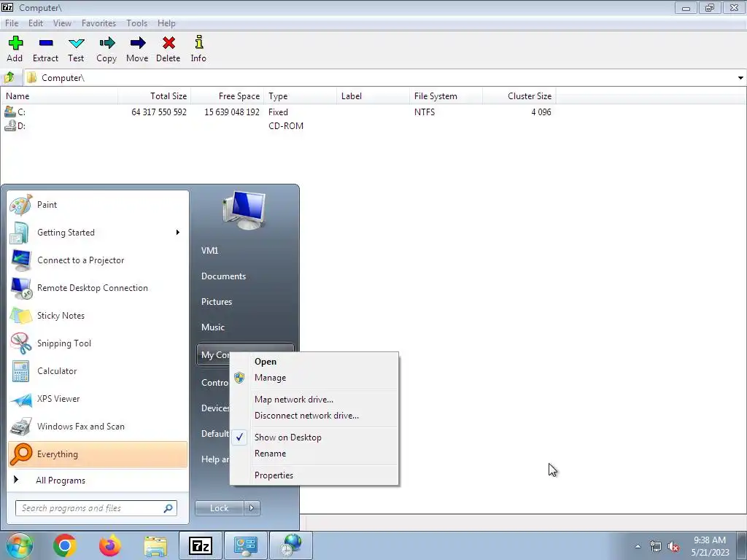Open XPS Viewer

point(98,399)
